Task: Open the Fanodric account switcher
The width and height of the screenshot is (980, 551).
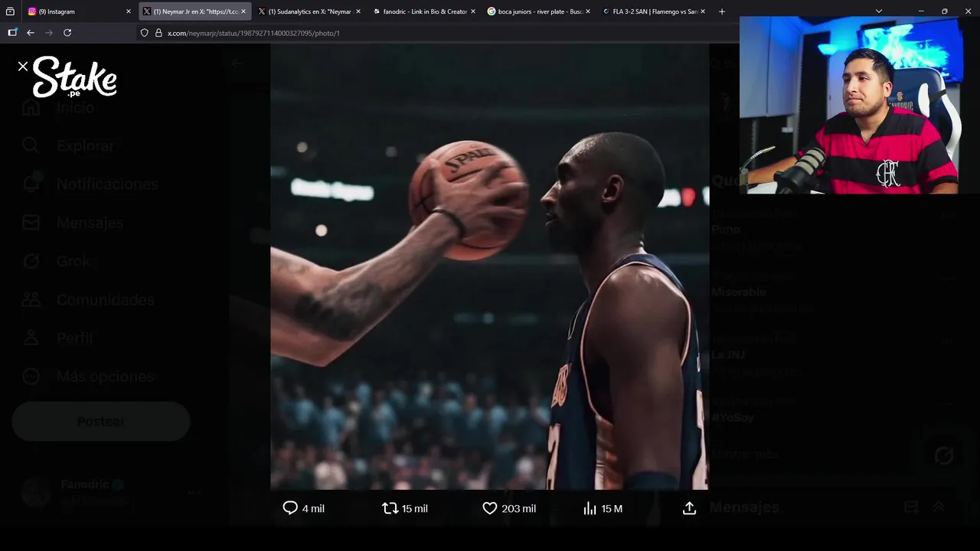Action: [111, 493]
